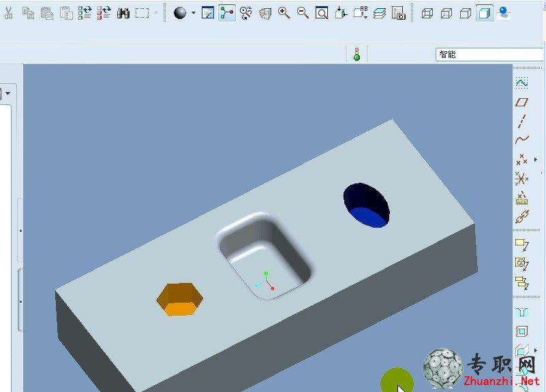Switch display to Hidden Line

[x=446, y=13]
